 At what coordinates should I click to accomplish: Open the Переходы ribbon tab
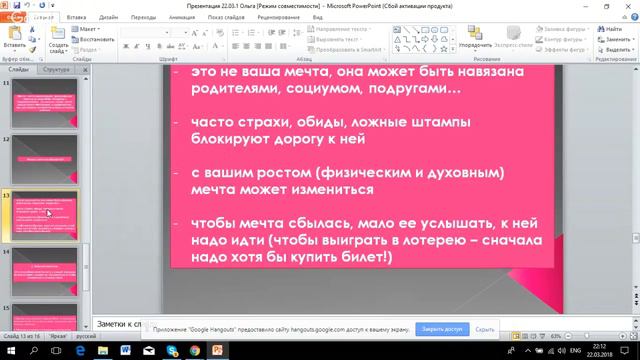tap(143, 18)
